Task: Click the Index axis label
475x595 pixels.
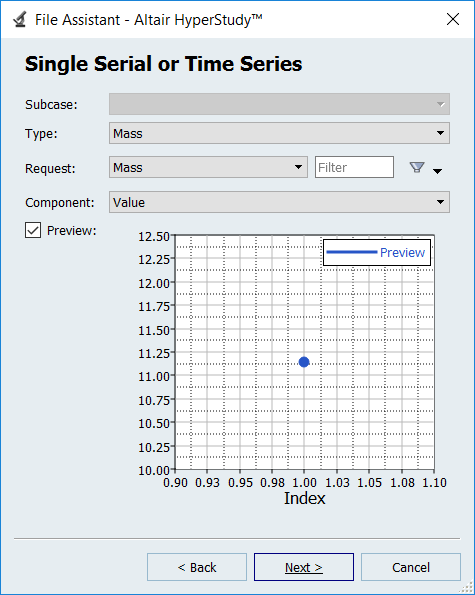Action: coord(305,498)
